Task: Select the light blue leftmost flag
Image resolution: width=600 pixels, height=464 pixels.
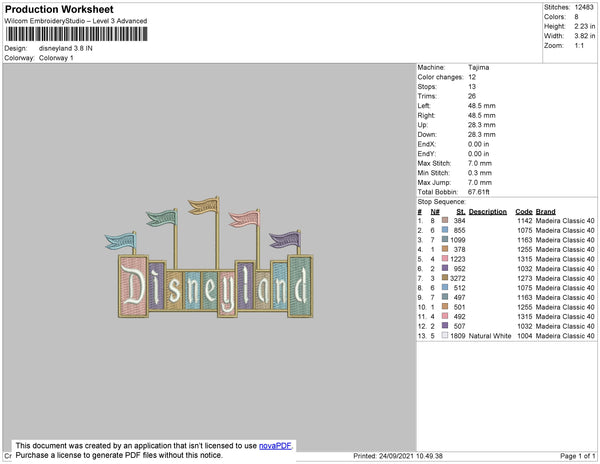Action: click(x=121, y=241)
